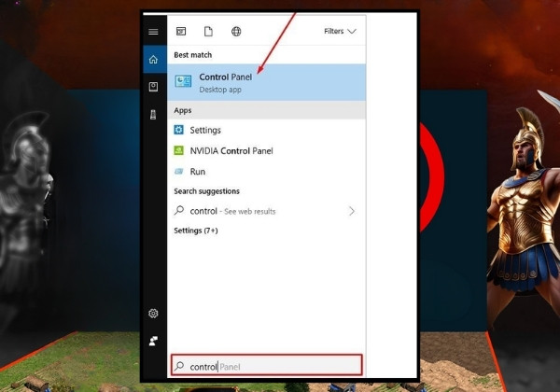Viewport: 560px width, 392px height.
Task: Select the Home icon in sidebar
Action: (x=153, y=59)
